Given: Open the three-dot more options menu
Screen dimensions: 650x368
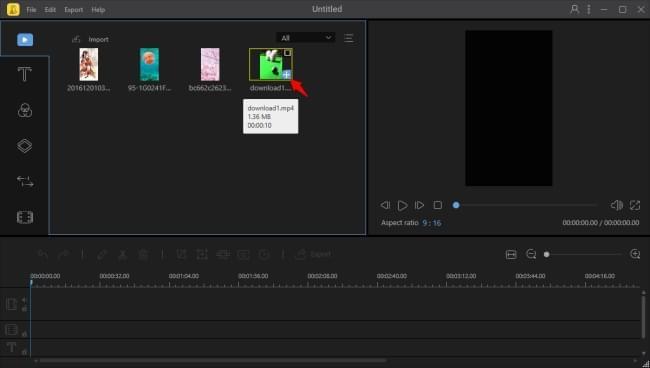Looking at the screenshot, I should pyautogui.click(x=589, y=9).
